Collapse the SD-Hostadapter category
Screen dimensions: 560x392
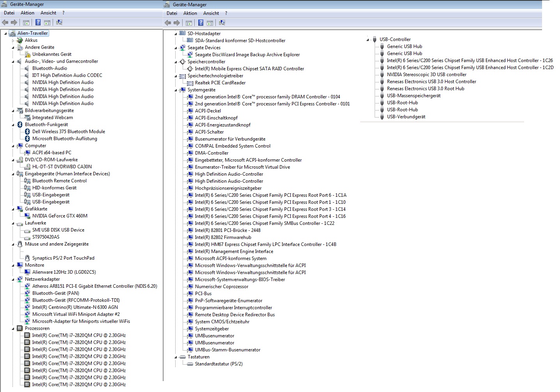(x=176, y=34)
